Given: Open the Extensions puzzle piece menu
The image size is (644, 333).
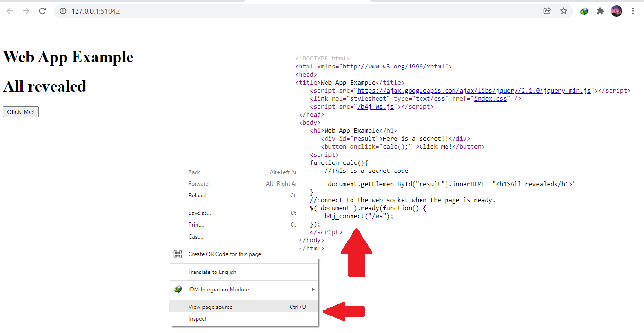Looking at the screenshot, I should tap(601, 11).
